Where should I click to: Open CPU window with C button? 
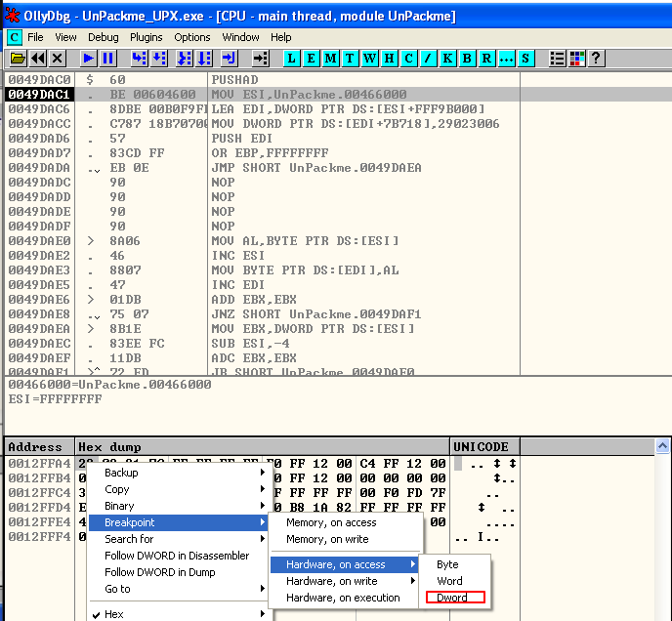(409, 59)
